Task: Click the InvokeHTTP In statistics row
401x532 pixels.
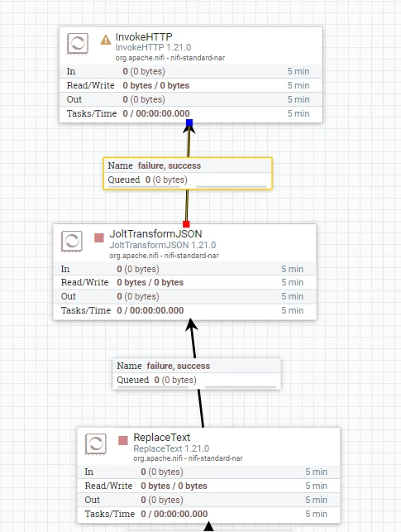Action: (x=191, y=71)
